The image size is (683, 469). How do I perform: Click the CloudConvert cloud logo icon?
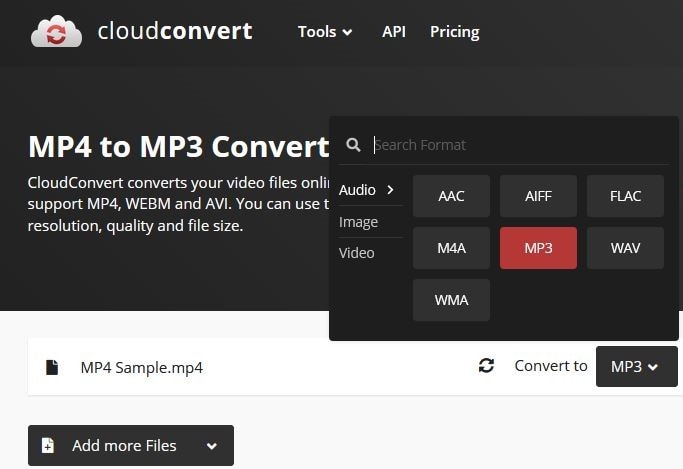click(x=56, y=31)
